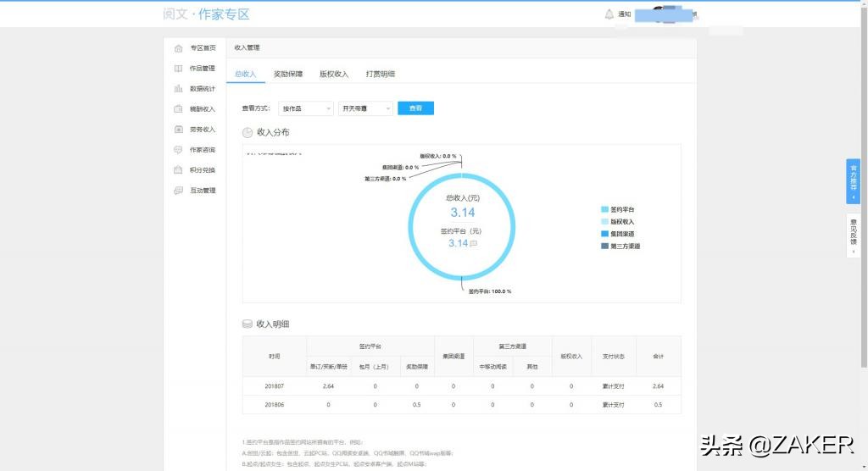
Task: Switch to the 版权收入 tab
Action: point(334,75)
